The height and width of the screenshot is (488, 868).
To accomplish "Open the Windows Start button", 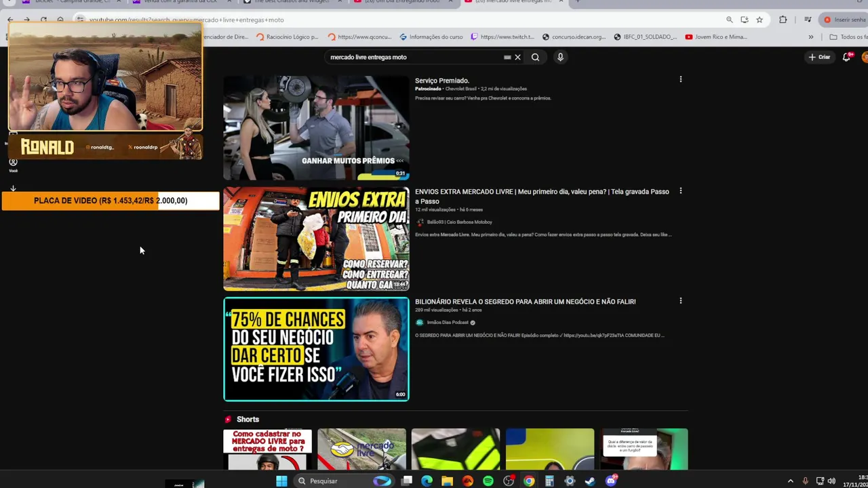I will click(281, 481).
